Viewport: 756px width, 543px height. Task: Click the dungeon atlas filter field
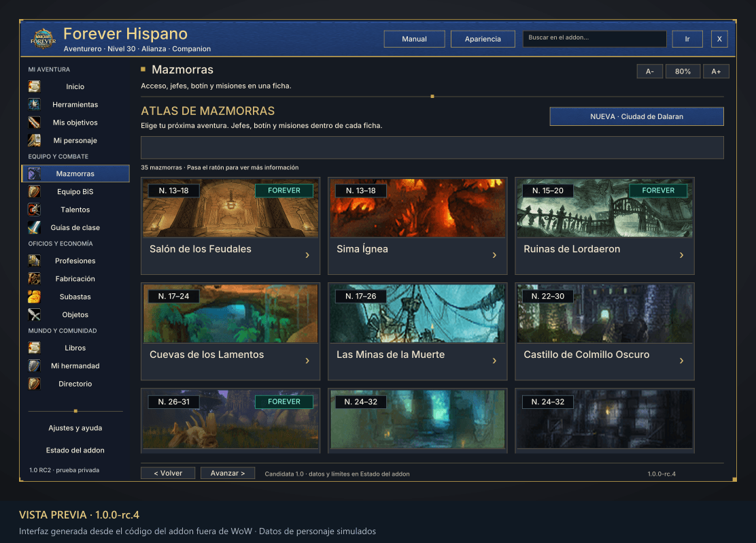432,148
